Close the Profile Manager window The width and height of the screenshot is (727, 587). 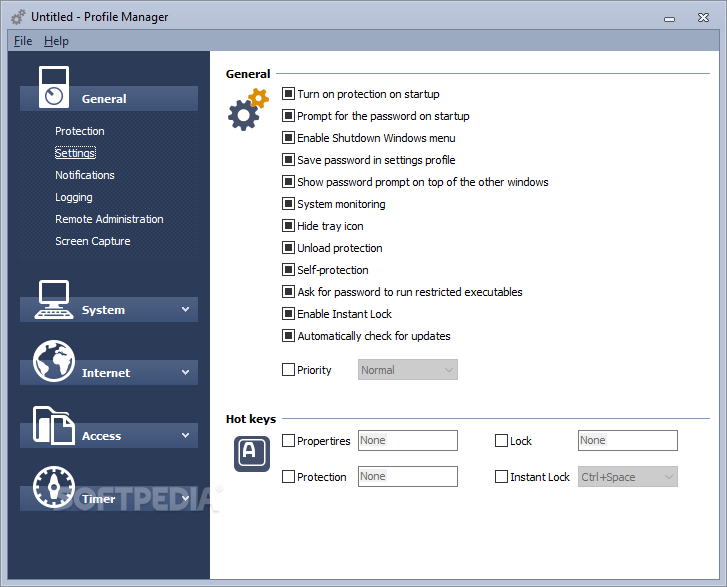coord(703,18)
